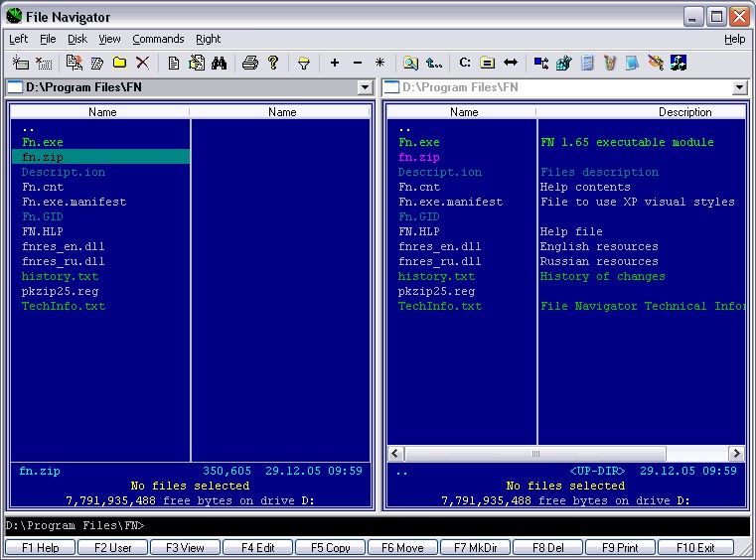This screenshot has width=756, height=560.
Task: Click the printer icon in toolbar
Action: click(x=250, y=63)
